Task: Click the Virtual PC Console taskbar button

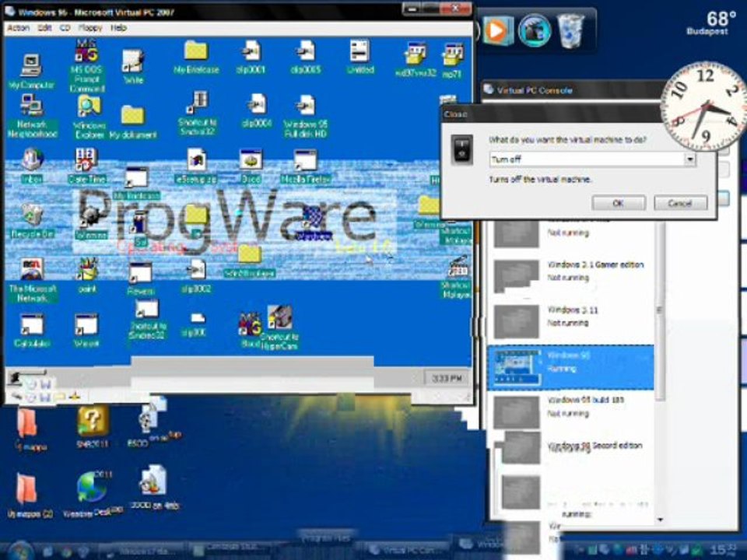Action: (x=409, y=550)
